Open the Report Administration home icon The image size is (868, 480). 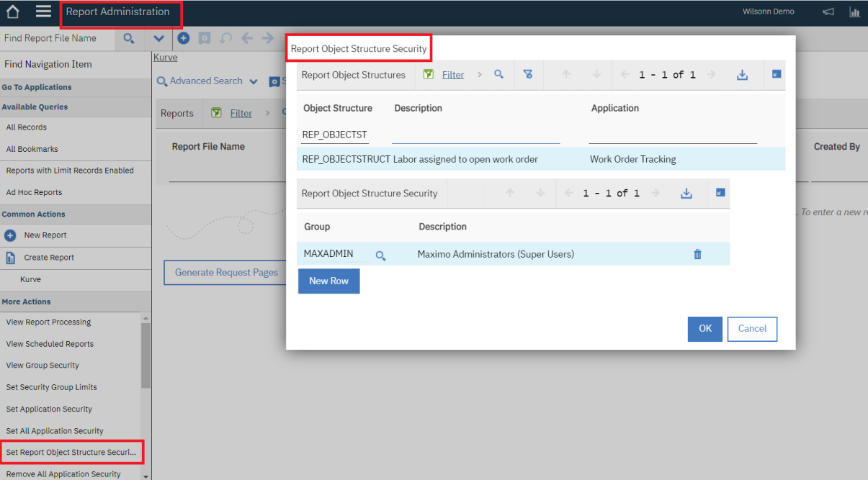pyautogui.click(x=12, y=12)
